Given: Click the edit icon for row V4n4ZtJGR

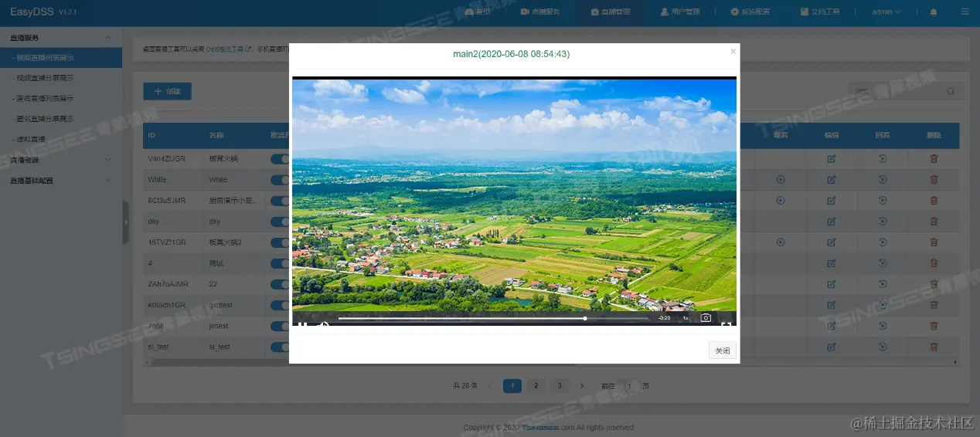Looking at the screenshot, I should 832,158.
